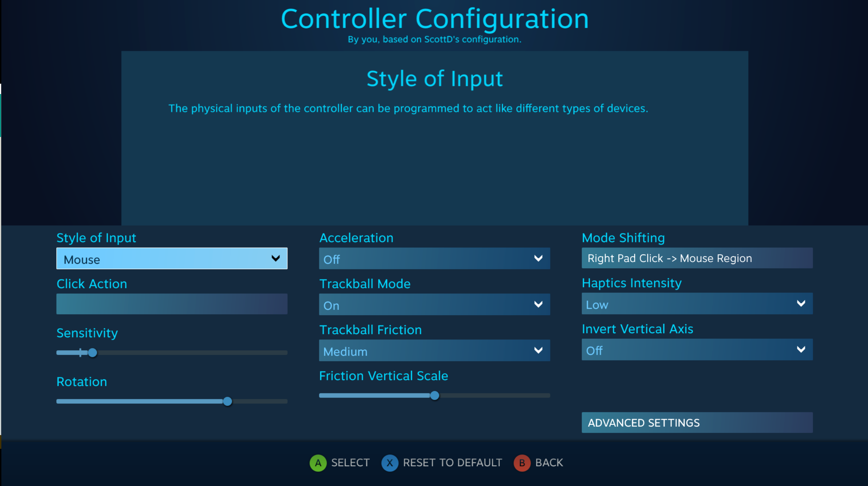This screenshot has height=486, width=868.
Task: Select the RESET TO DEFAULT option
Action: (x=452, y=463)
